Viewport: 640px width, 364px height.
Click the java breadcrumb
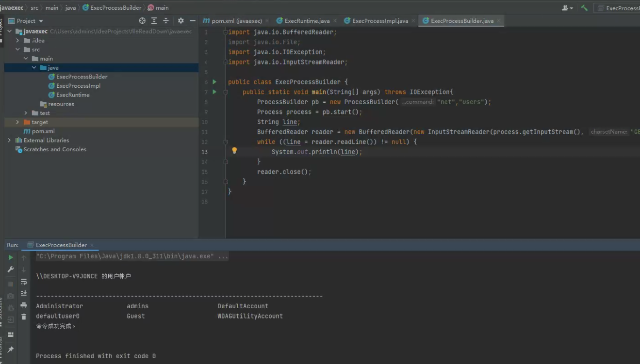tap(70, 8)
